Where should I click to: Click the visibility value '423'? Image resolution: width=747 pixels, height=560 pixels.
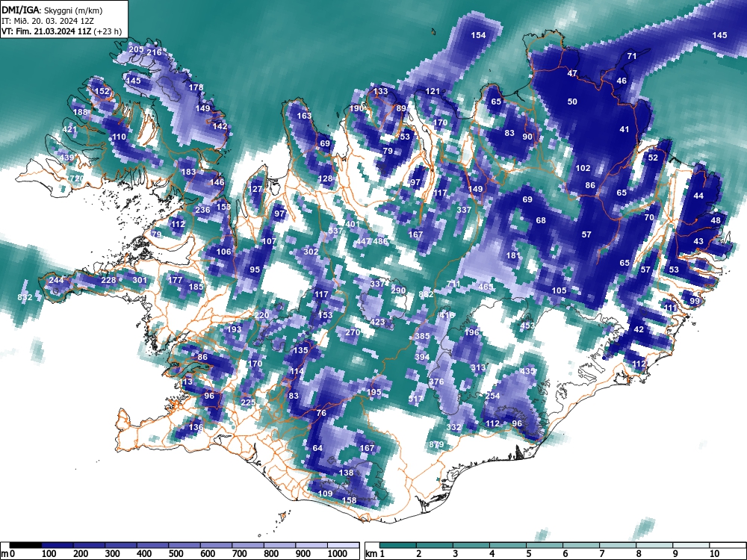(377, 322)
